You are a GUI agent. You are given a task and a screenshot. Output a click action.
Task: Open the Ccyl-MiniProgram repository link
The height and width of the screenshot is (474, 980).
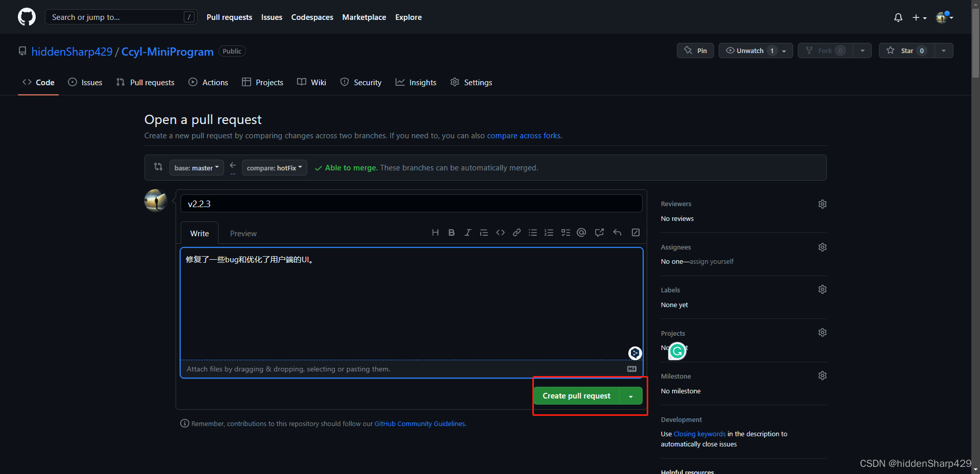167,52
